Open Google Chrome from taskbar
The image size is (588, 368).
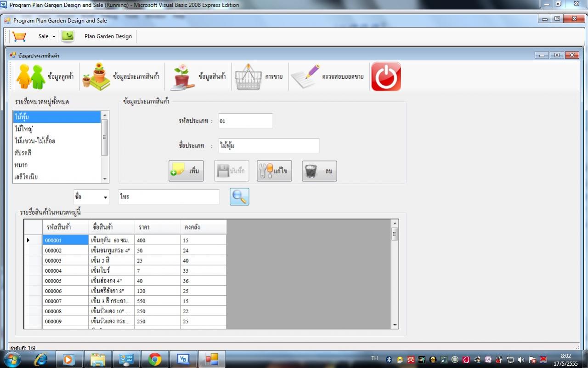tap(155, 359)
